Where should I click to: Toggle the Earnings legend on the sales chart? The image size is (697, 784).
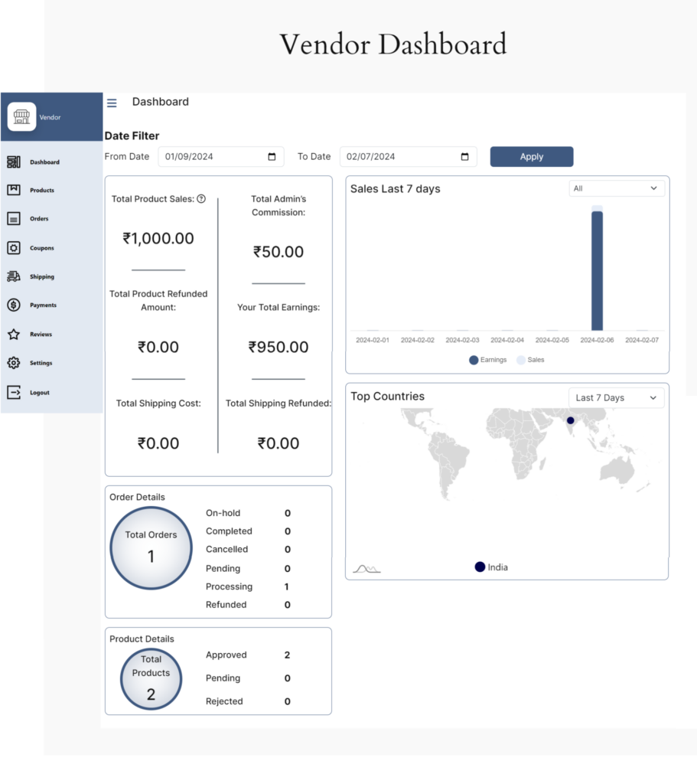click(487, 360)
